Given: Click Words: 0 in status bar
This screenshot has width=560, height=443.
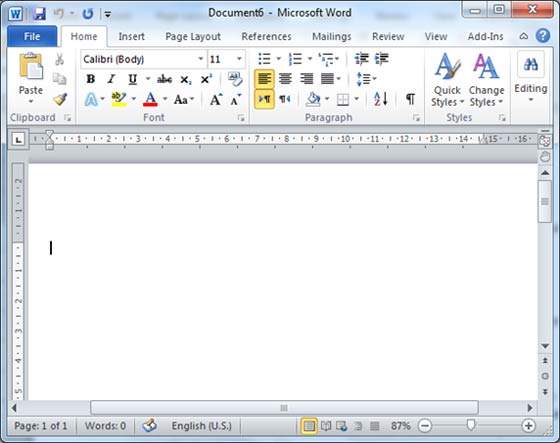Looking at the screenshot, I should click(105, 426).
